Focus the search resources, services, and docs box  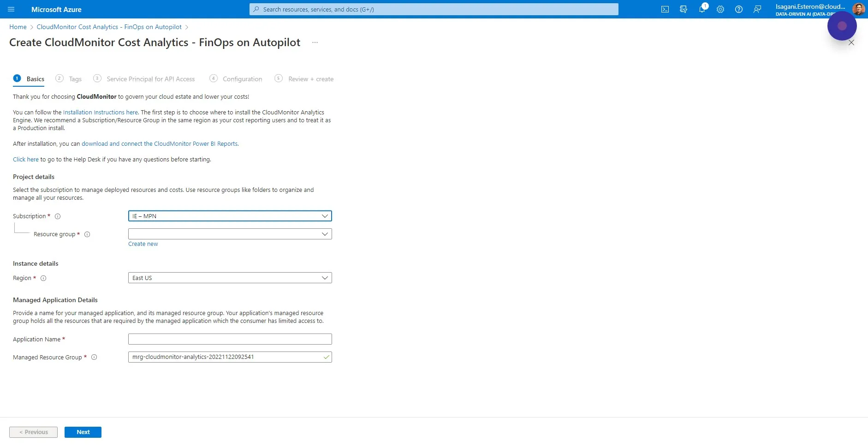coord(434,9)
